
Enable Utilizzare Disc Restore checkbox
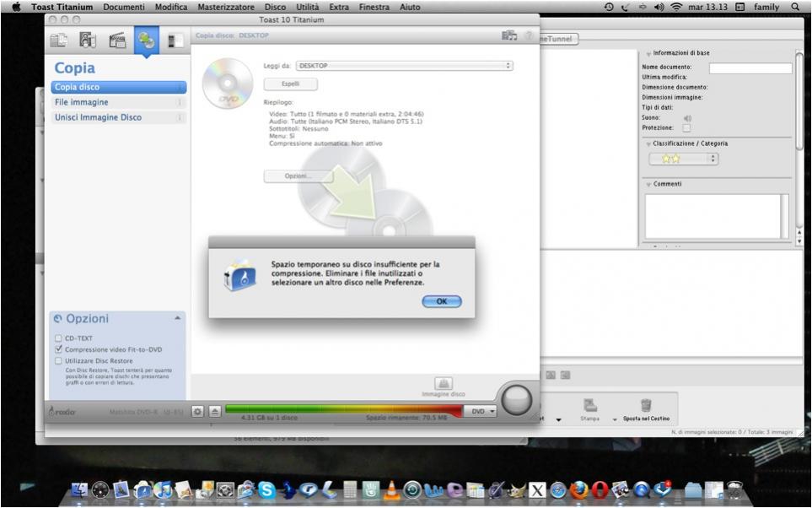click(58, 361)
